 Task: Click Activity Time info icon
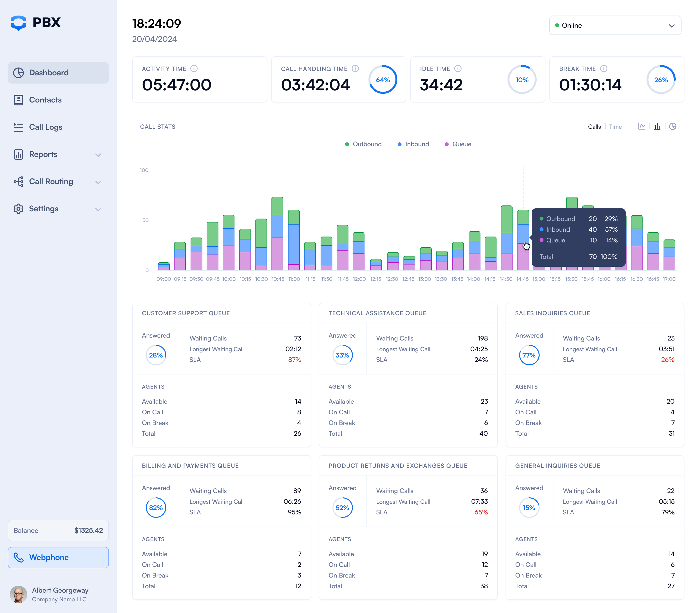(x=194, y=69)
